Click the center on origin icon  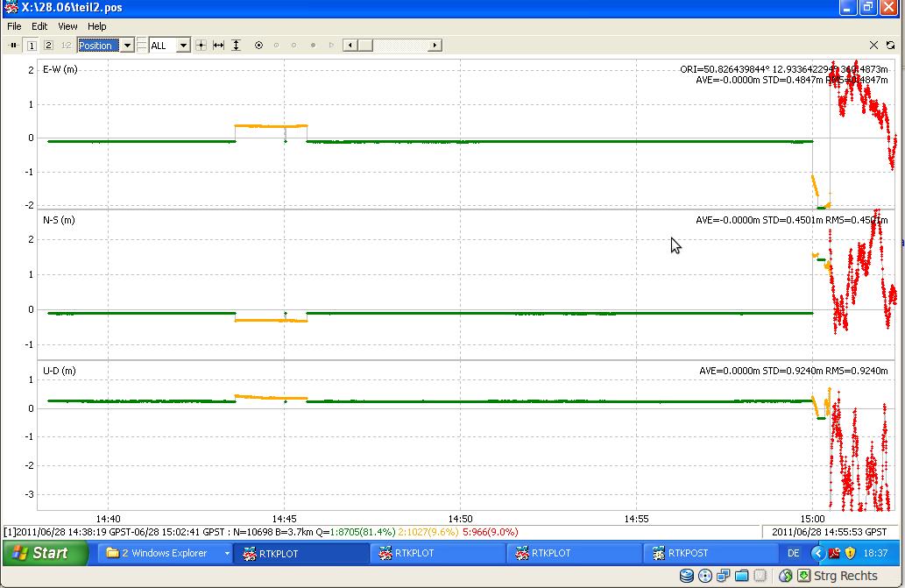(x=201, y=45)
